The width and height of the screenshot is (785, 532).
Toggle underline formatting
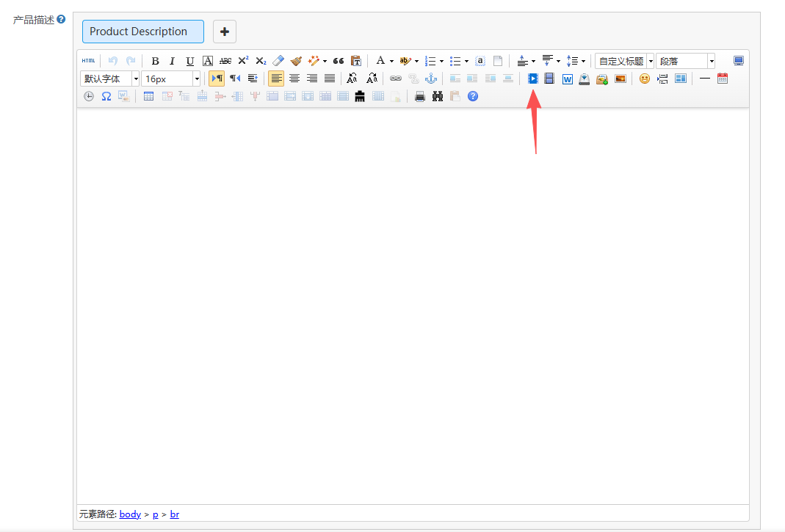tap(189, 61)
